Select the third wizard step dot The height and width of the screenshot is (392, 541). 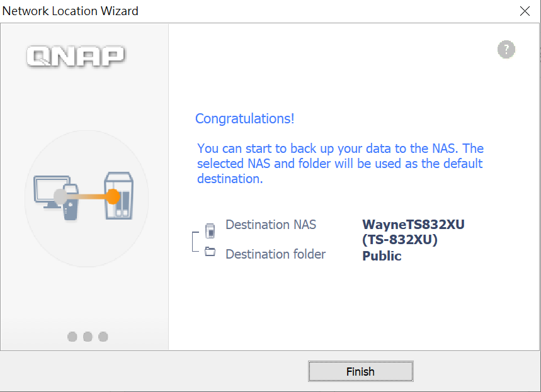point(103,337)
